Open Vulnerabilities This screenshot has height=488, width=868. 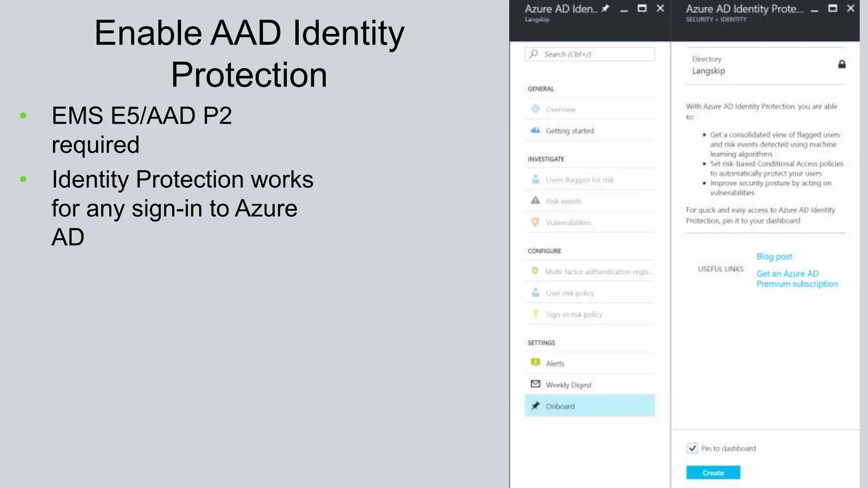tap(590, 222)
